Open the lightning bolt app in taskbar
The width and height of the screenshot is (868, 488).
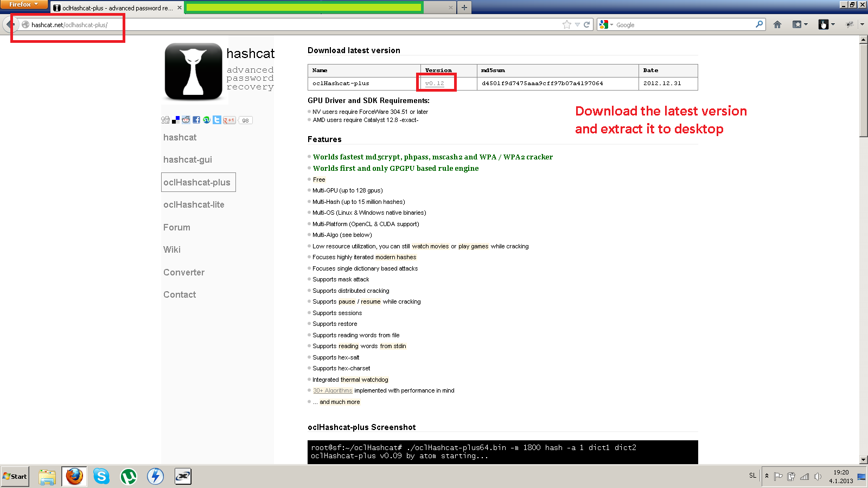pos(156,477)
